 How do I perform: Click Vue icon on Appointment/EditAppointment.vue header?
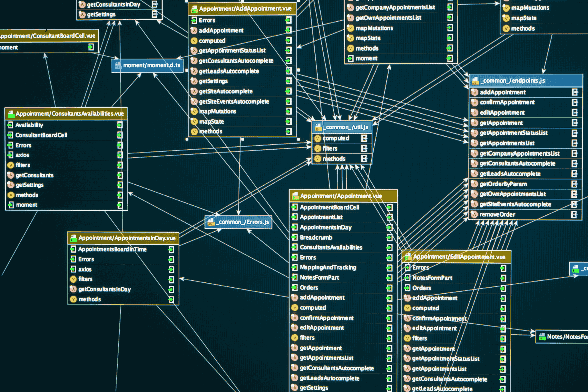tap(408, 257)
